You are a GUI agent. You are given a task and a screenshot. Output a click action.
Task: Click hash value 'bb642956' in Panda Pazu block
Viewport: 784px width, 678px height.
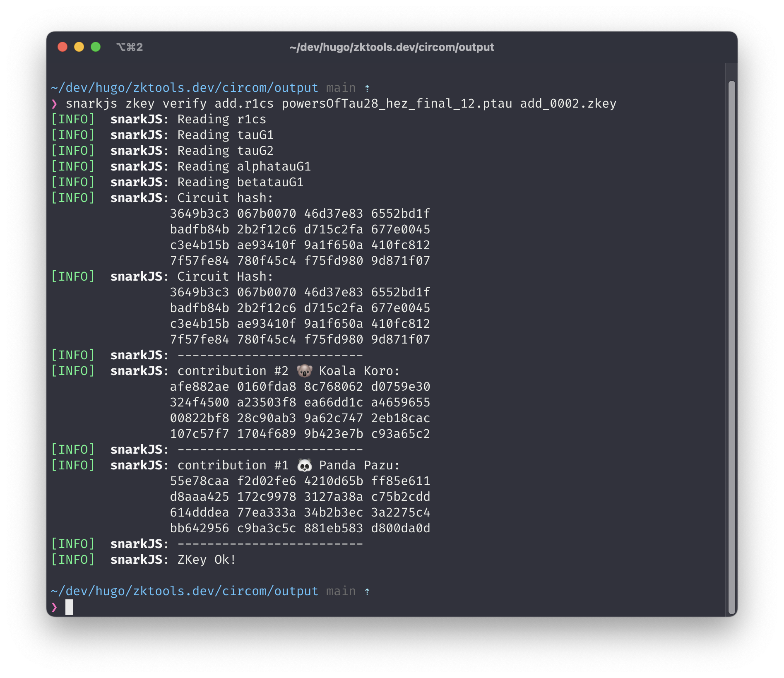(200, 528)
